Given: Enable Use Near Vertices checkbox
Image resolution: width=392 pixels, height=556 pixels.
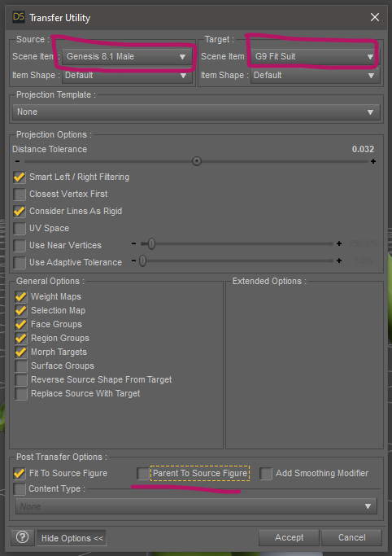Looking at the screenshot, I should click(20, 245).
